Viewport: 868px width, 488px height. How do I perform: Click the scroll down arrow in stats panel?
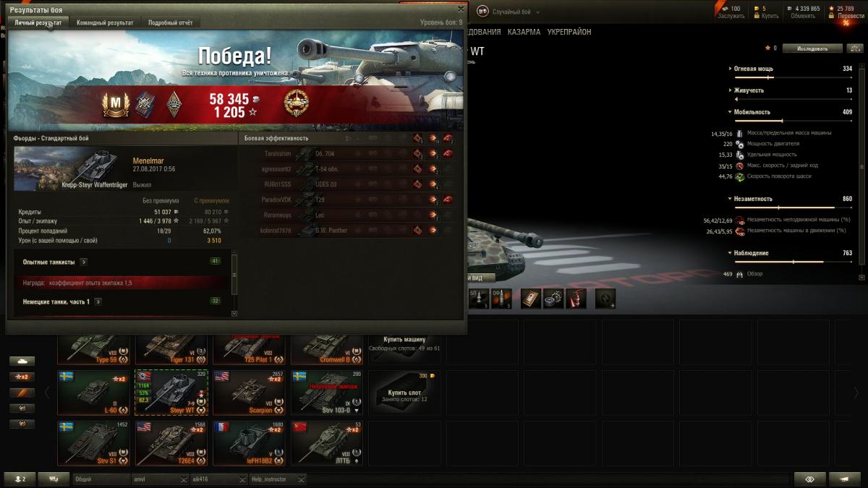pyautogui.click(x=861, y=277)
